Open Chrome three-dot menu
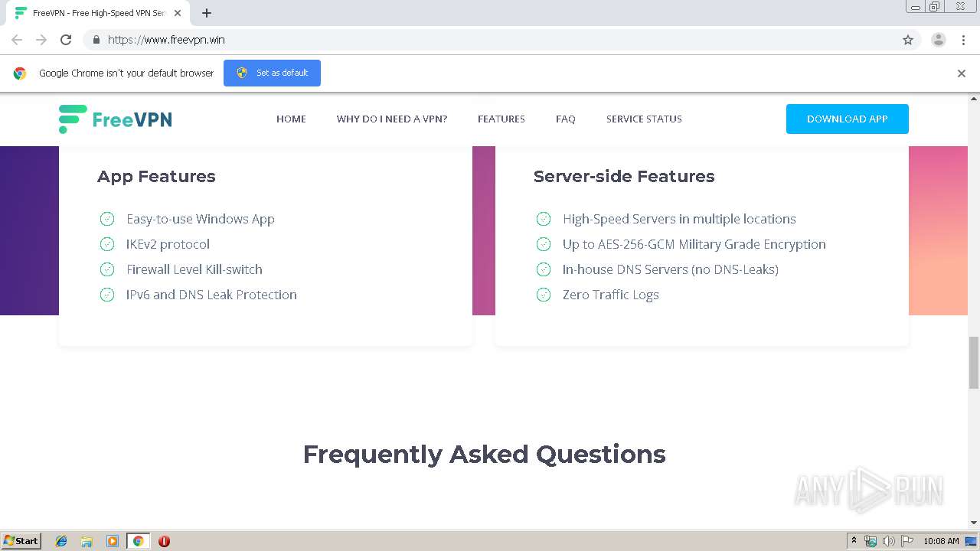The width and height of the screenshot is (980, 551). 963,40
